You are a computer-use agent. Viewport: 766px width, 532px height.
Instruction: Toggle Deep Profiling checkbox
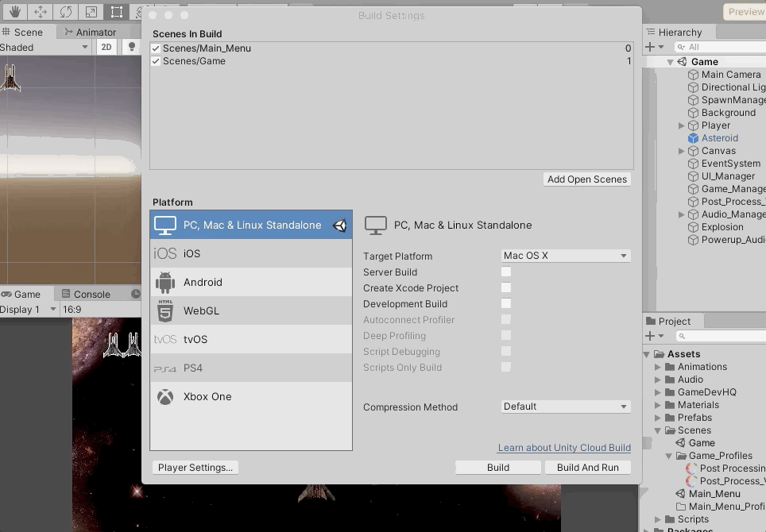coord(506,335)
